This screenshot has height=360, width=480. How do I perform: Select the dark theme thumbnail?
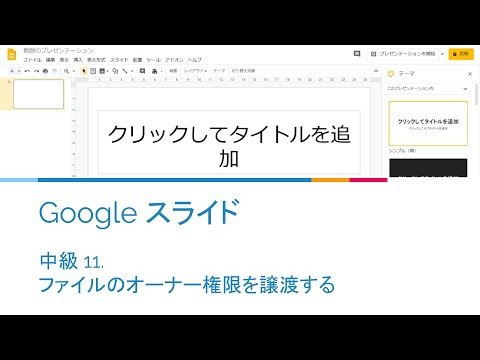coord(428,168)
